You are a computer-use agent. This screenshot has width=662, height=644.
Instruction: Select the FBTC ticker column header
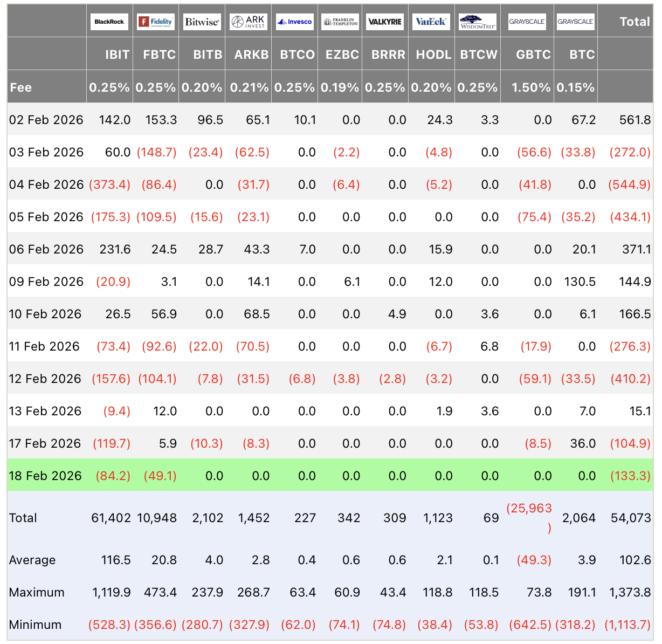pos(160,54)
